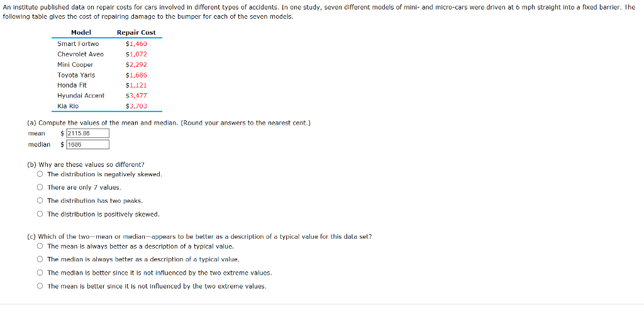Click the Smart Fortwo table row
This screenshot has height=313, width=644.
click(x=107, y=43)
